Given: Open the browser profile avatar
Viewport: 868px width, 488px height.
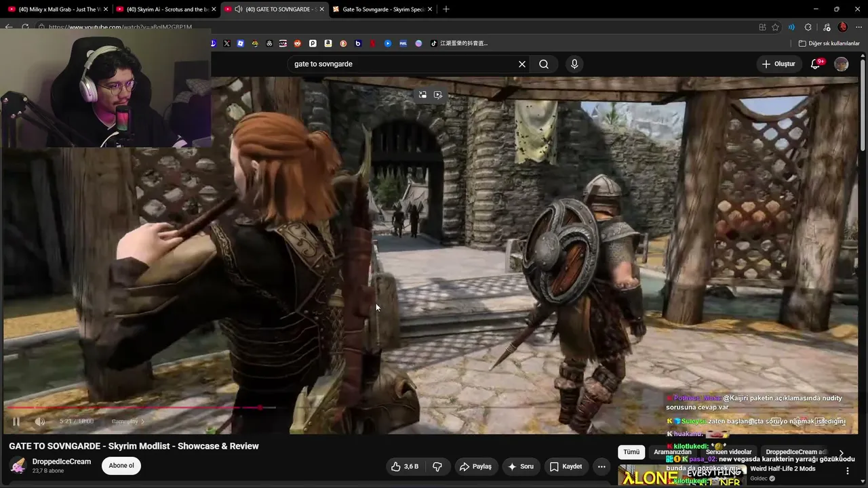Looking at the screenshot, I should pos(843,27).
